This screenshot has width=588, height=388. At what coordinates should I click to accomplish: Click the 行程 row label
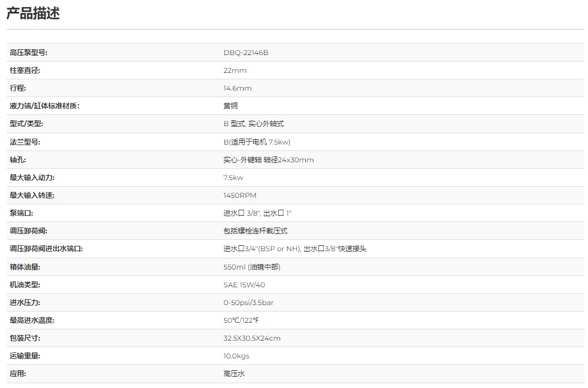[x=17, y=88]
